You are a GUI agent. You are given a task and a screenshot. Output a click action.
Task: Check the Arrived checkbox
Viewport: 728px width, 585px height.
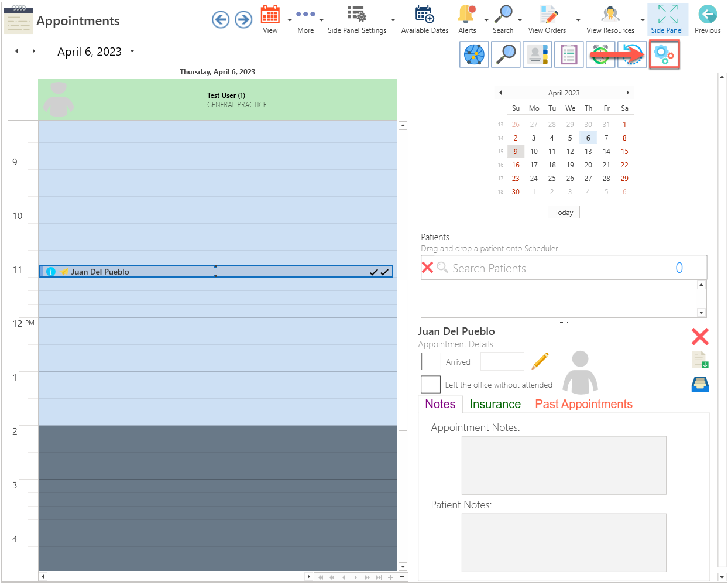[431, 361]
